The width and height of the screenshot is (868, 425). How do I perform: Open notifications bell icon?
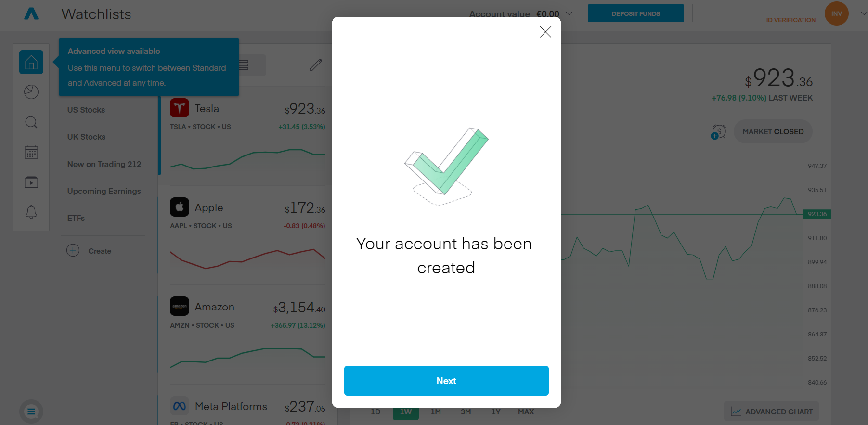[x=31, y=212]
